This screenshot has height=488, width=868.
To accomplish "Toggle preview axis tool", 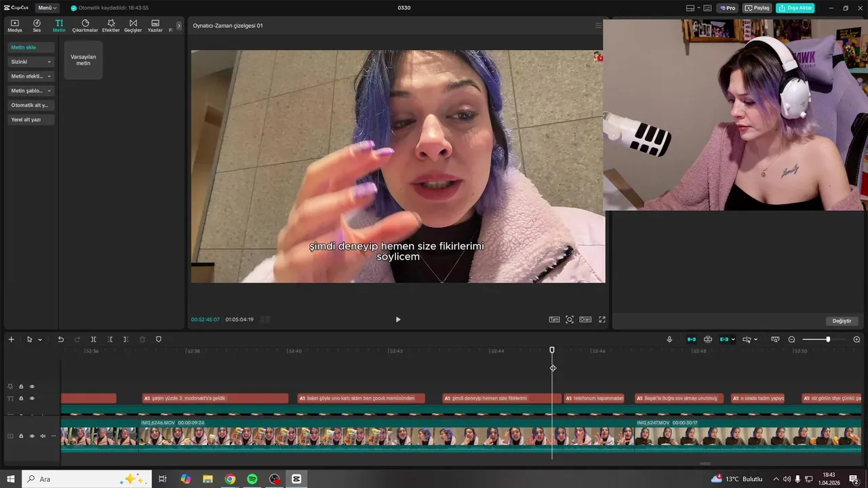I will click(747, 340).
